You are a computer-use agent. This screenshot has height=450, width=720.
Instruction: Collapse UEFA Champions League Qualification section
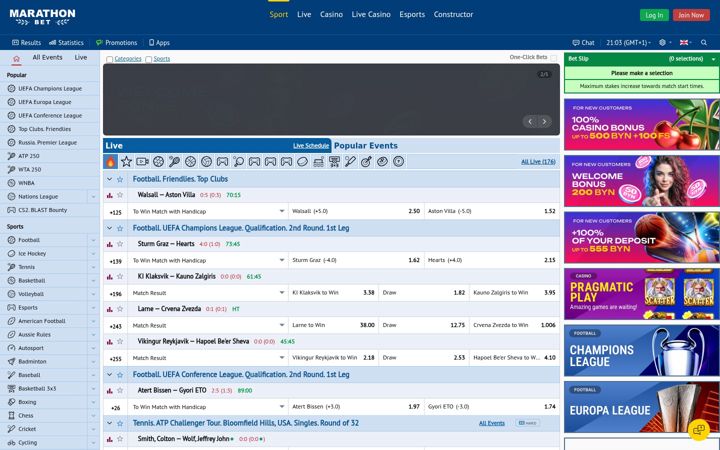(x=109, y=228)
